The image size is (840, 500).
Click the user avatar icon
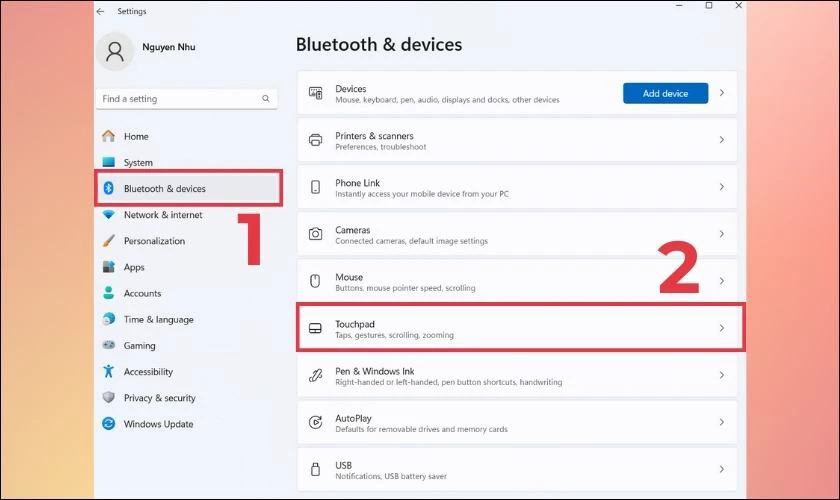115,51
